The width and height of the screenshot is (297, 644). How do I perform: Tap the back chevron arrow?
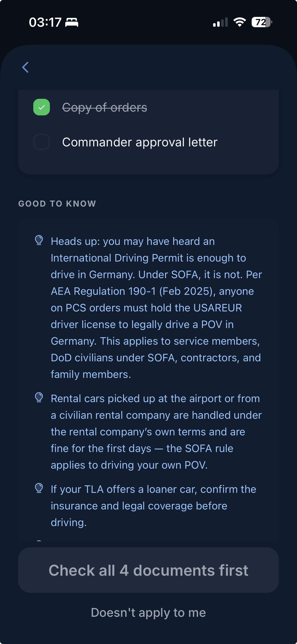coord(25,67)
